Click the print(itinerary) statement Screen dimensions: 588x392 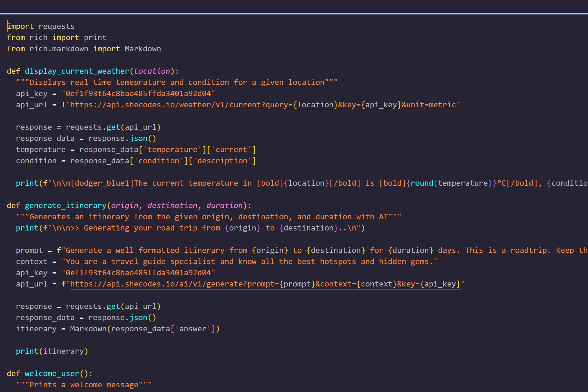(52, 351)
